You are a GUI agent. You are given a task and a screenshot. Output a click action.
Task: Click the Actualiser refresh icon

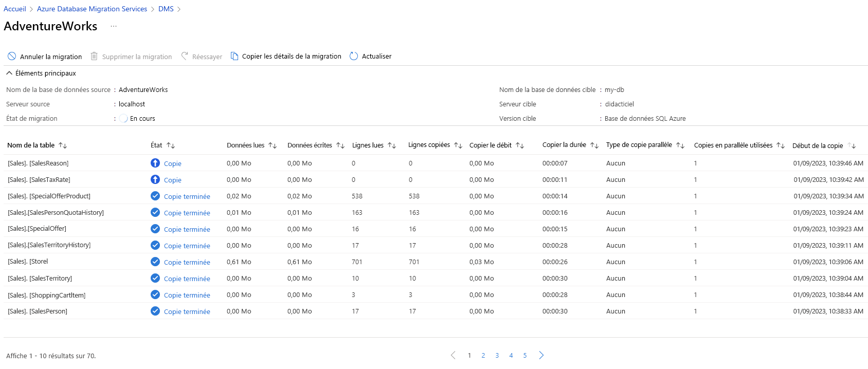click(x=354, y=56)
